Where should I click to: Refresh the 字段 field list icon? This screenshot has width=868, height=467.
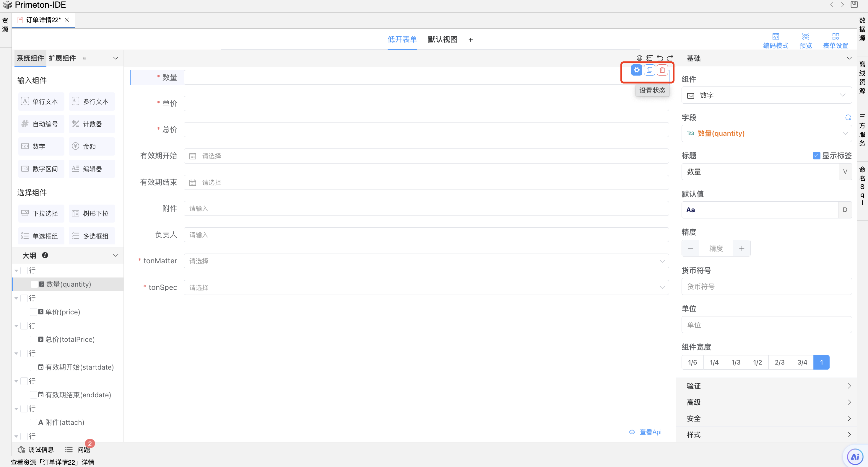(x=848, y=117)
